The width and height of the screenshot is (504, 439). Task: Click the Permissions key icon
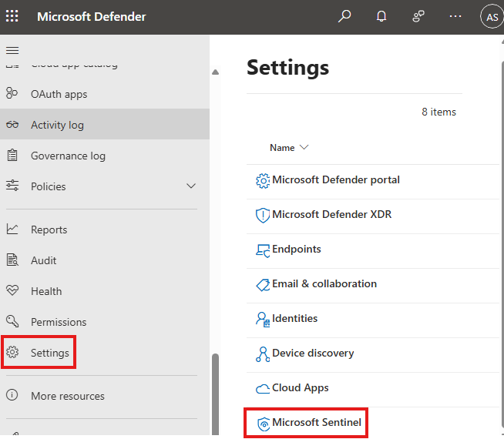point(12,321)
